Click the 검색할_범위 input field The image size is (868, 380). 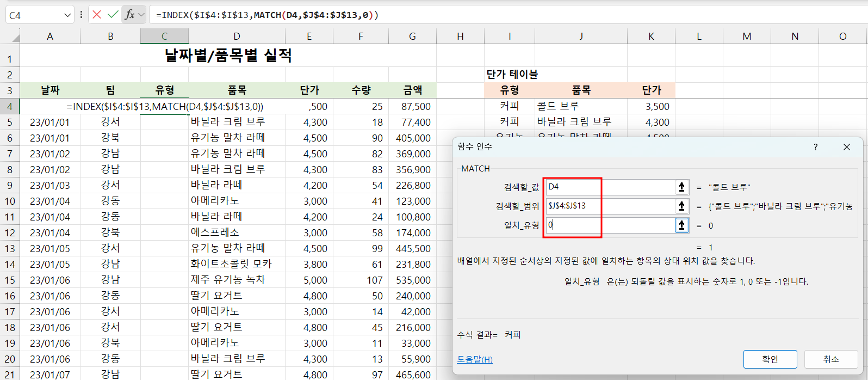coord(610,206)
